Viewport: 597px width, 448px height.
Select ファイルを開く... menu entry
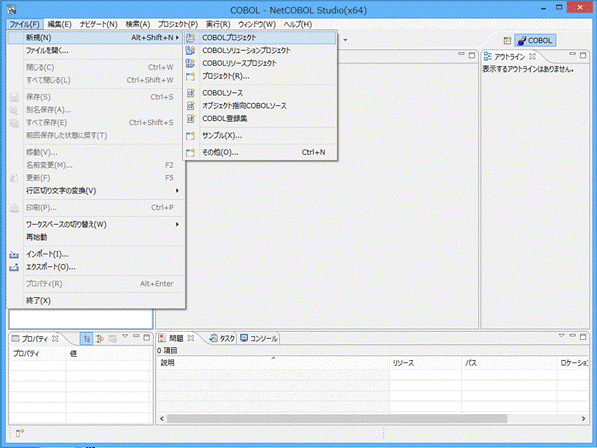(x=96, y=51)
